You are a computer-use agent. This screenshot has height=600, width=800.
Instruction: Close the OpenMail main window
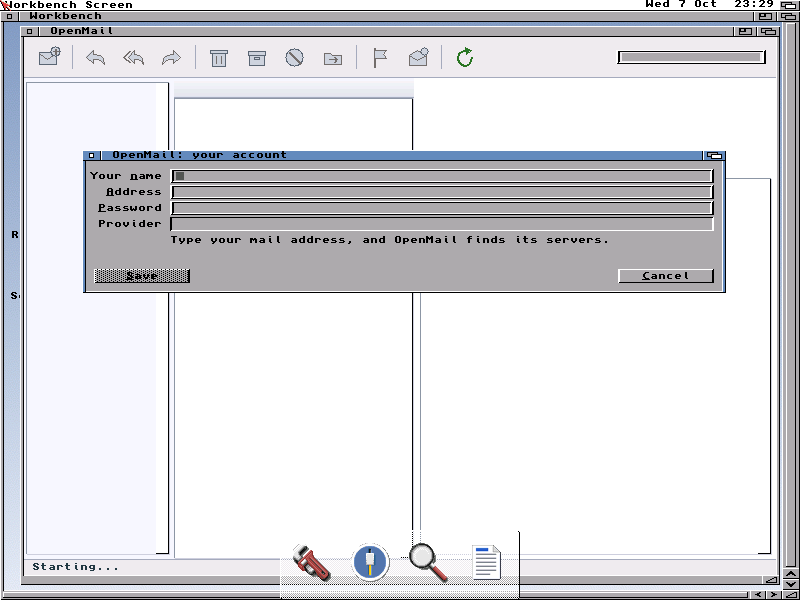30,31
